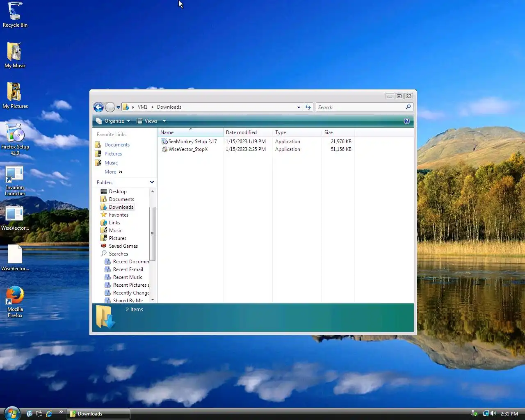The height and width of the screenshot is (420, 525).
Task: Click VM1 in the address breadcrumb
Action: pyautogui.click(x=142, y=107)
